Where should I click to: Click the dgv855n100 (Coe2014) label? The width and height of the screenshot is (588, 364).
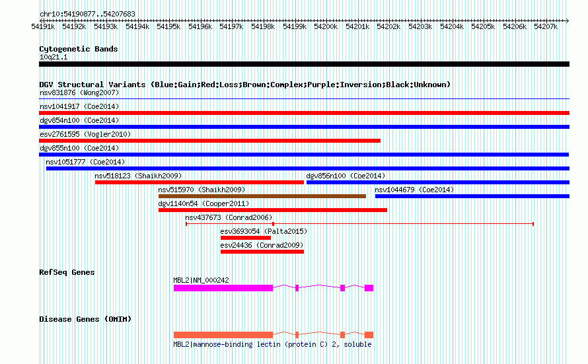(x=79, y=148)
